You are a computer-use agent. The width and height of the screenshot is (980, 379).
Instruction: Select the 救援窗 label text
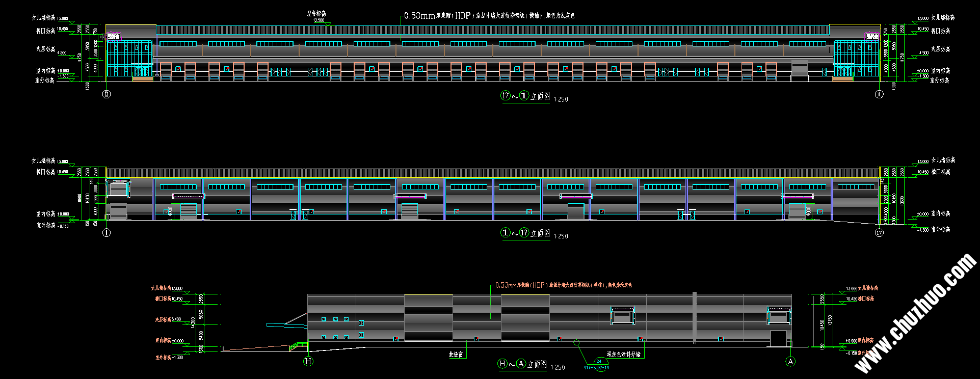pyautogui.click(x=456, y=355)
